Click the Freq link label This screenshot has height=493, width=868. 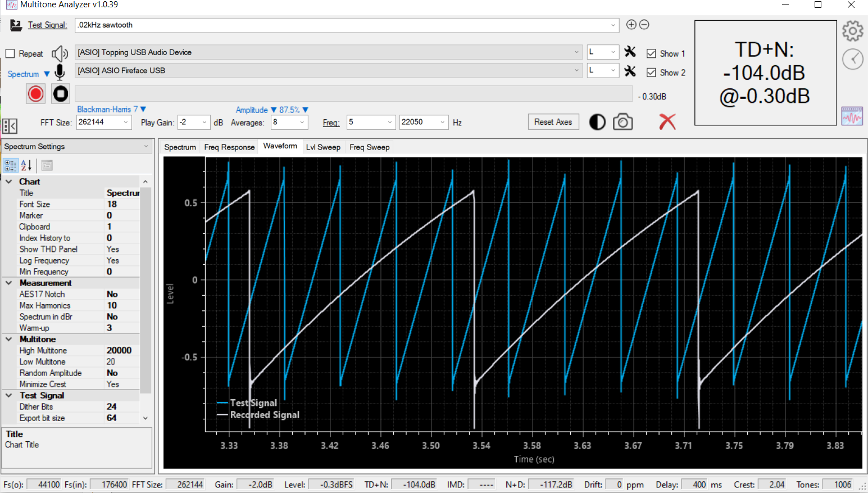coord(331,123)
